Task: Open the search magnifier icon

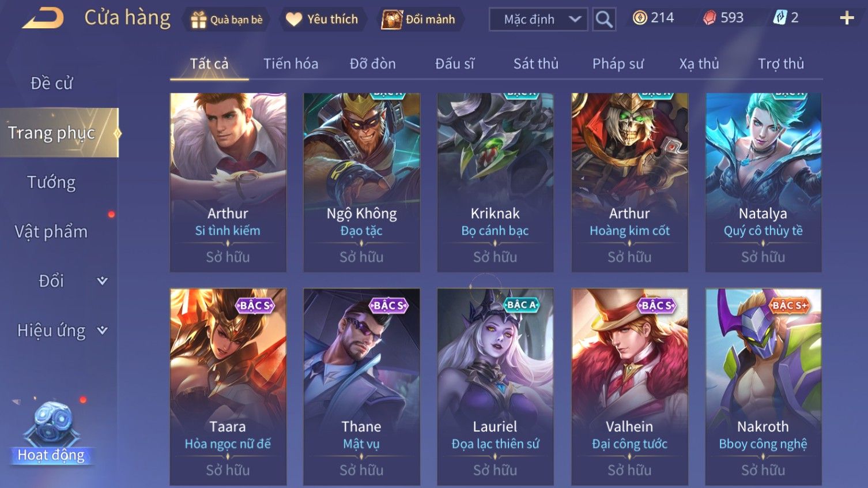Action: [604, 20]
